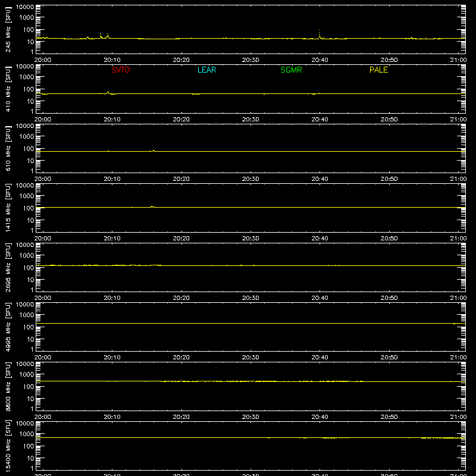Click the 20:10 time label under the 245 MHz plot

click(x=112, y=60)
